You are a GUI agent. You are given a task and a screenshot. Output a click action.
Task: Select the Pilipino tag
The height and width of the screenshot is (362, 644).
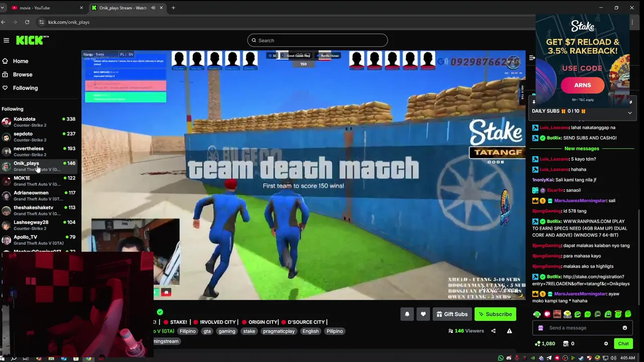coord(335,331)
